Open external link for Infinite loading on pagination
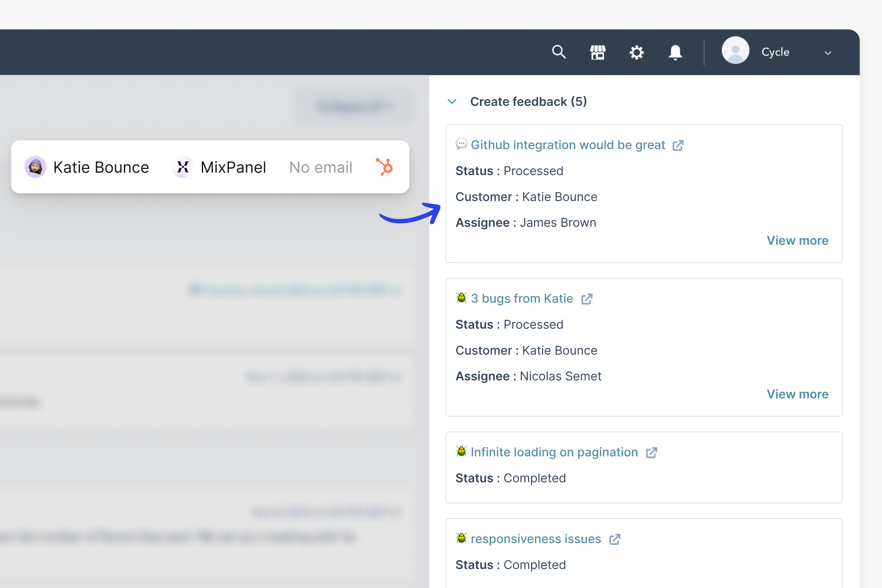Image resolution: width=882 pixels, height=588 pixels. click(651, 453)
